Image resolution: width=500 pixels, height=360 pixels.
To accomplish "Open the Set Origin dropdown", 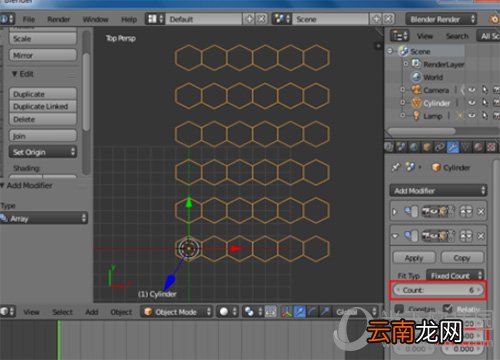I will [43, 152].
